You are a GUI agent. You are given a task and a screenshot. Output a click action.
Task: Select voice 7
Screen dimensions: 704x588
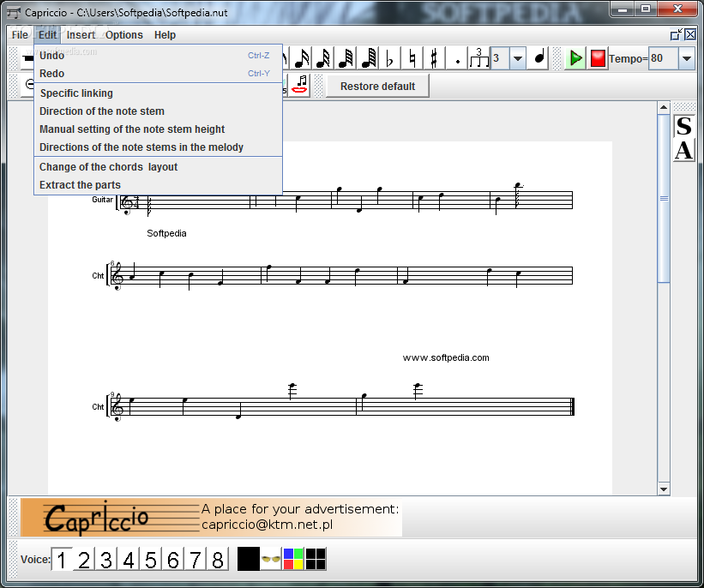point(195,559)
